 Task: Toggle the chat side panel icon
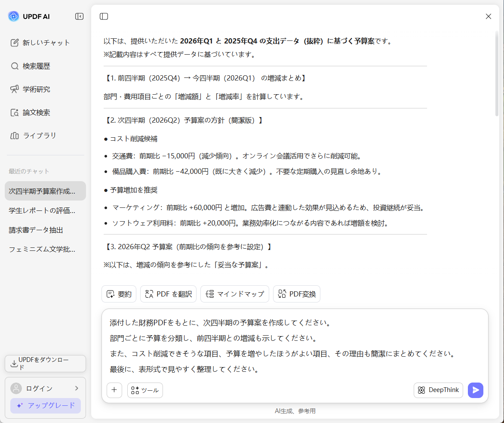104,16
